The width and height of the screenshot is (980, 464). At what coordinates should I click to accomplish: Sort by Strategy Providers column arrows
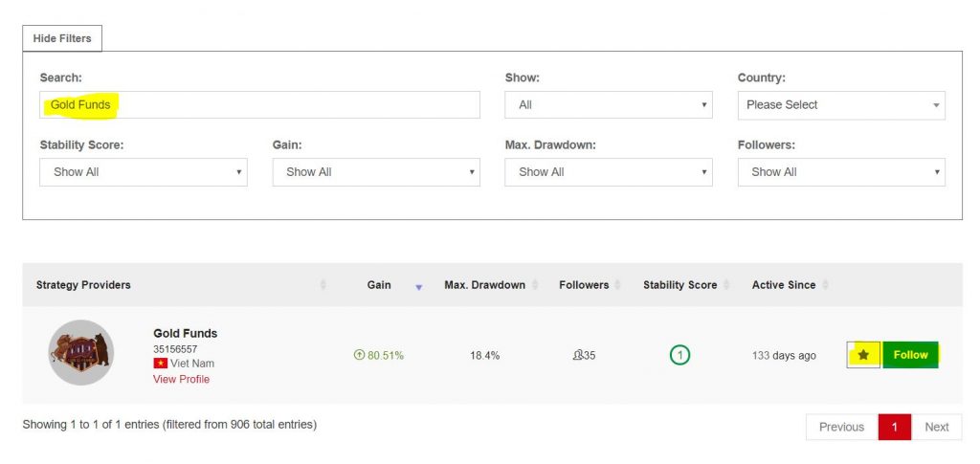[x=323, y=285]
